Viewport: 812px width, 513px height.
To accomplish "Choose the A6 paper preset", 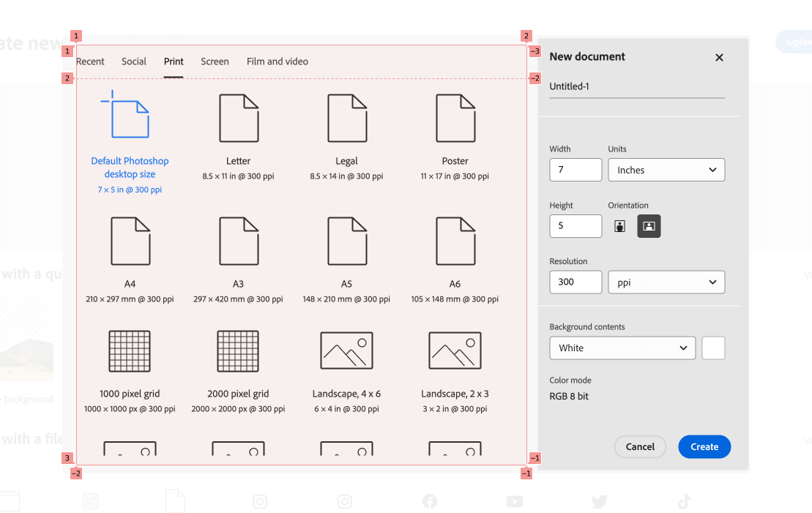I will click(x=455, y=241).
